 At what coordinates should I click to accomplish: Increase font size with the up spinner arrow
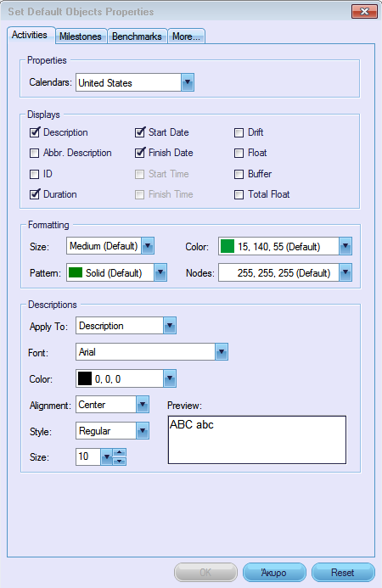[x=120, y=452]
